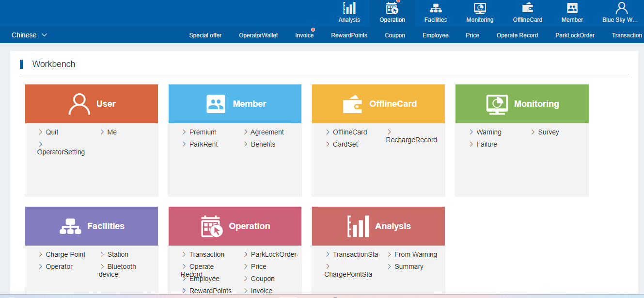
Task: Open Facilities network icon in top navigation
Action: pos(435,9)
